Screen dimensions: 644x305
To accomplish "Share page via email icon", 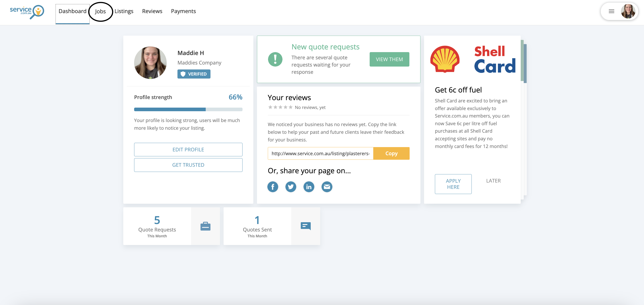I will coord(327,187).
